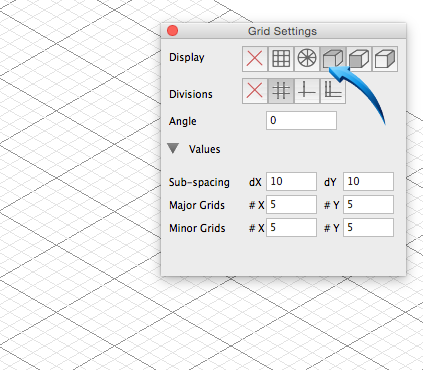423x370 pixels.
Task: Collapse the Values section triangle
Action: (173, 148)
